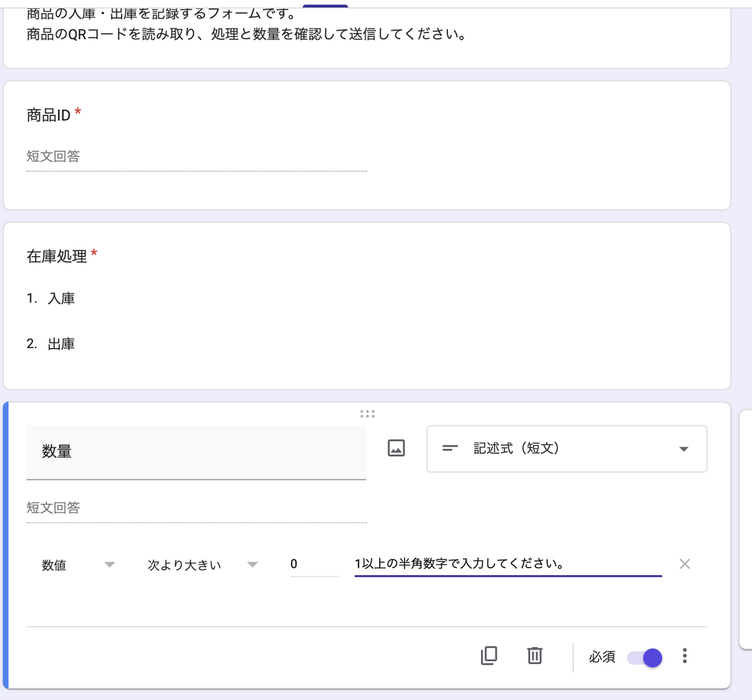752x700 pixels.
Task: Click option 1. 入庫
Action: [51, 298]
